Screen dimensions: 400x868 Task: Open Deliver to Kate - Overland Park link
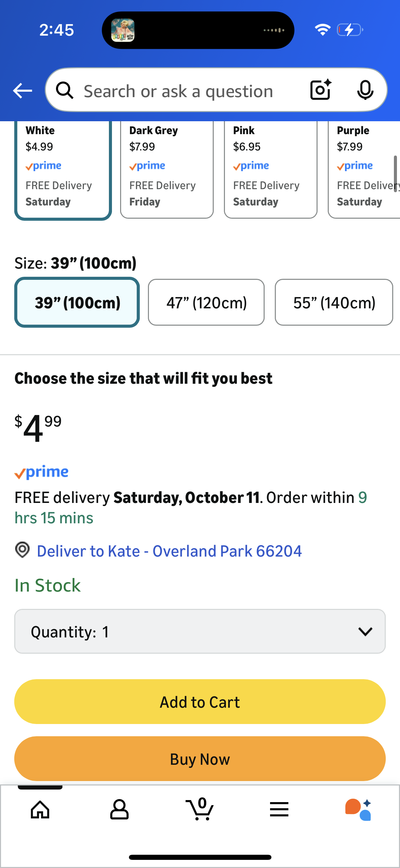pyautogui.click(x=169, y=551)
